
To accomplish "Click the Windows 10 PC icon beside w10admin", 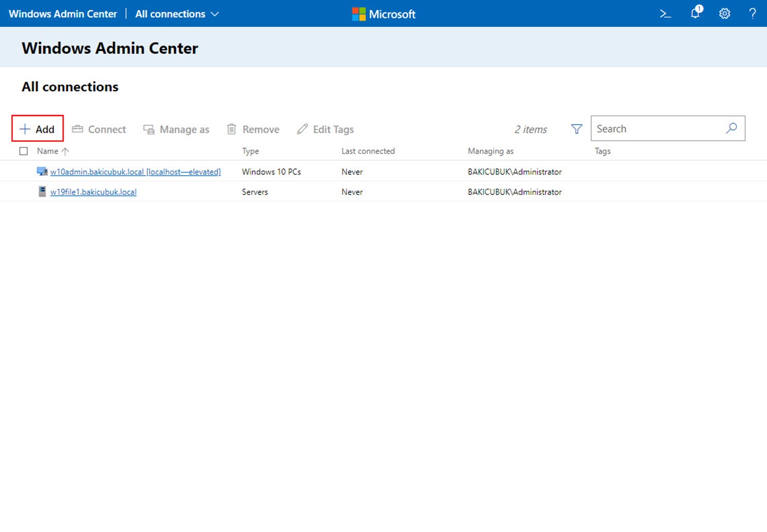I will click(42, 171).
